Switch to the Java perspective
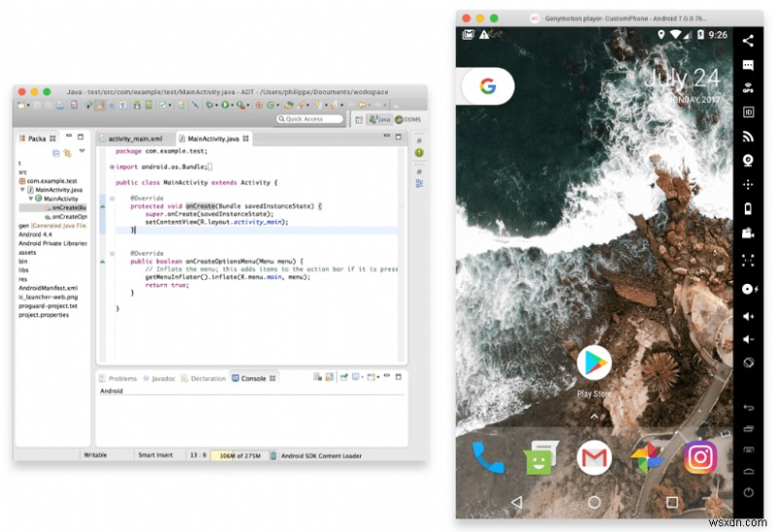This screenshot has width=778, height=532. click(x=379, y=119)
